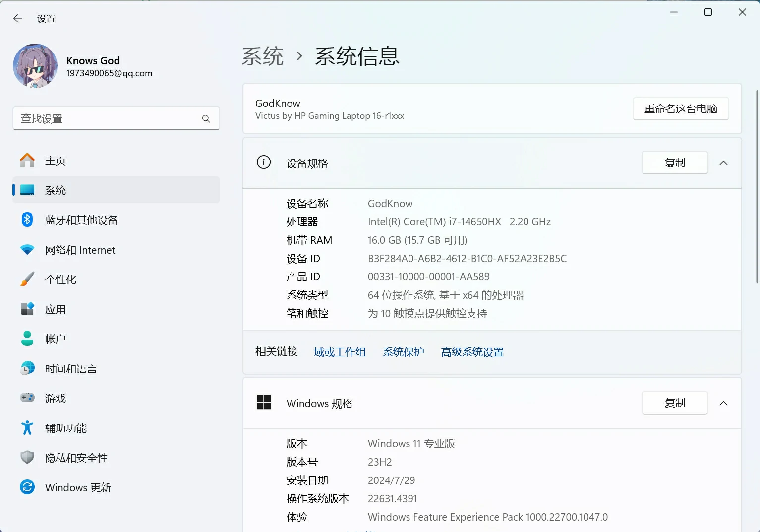
Task: Select Windows Feature Experience Pack text
Action: [488, 517]
